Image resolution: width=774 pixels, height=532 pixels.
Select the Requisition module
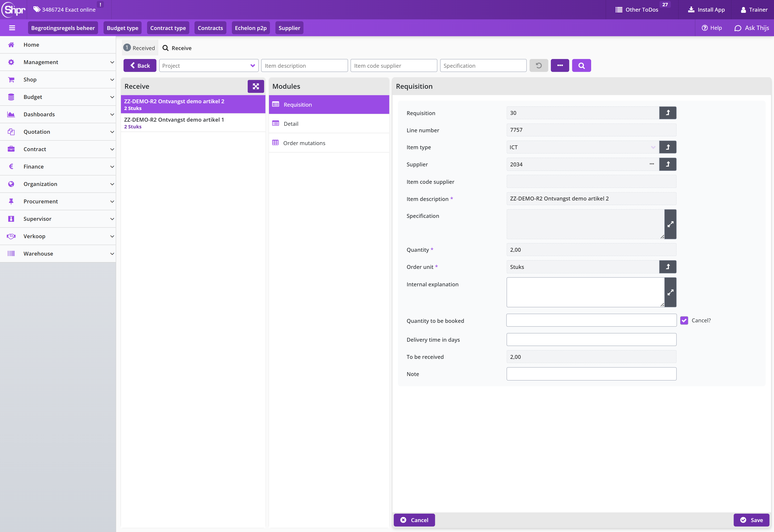coord(329,105)
